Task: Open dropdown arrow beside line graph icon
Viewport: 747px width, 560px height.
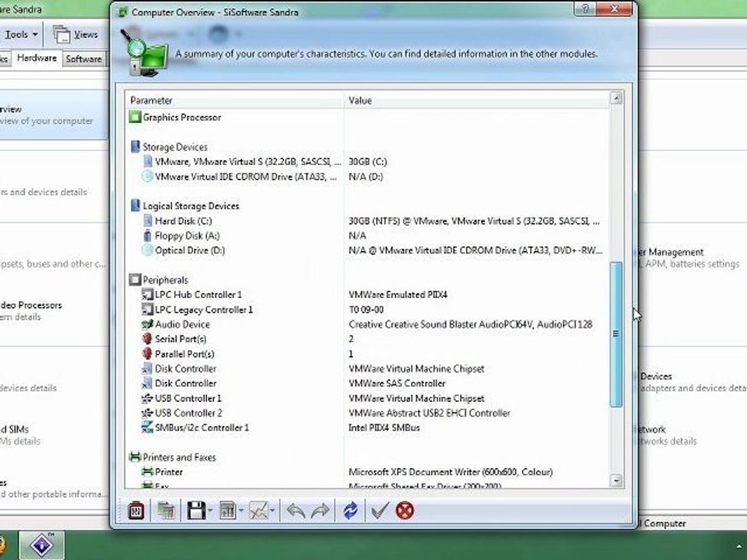Action: (272, 511)
